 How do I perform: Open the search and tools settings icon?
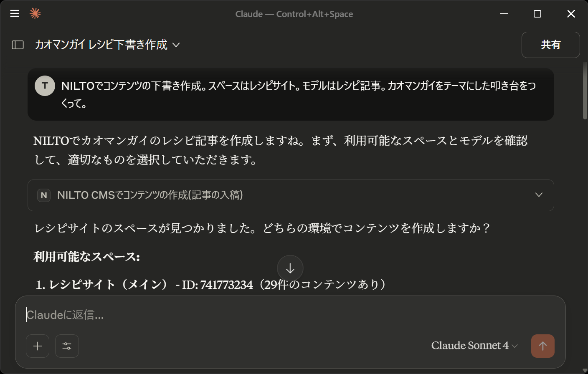click(x=67, y=346)
